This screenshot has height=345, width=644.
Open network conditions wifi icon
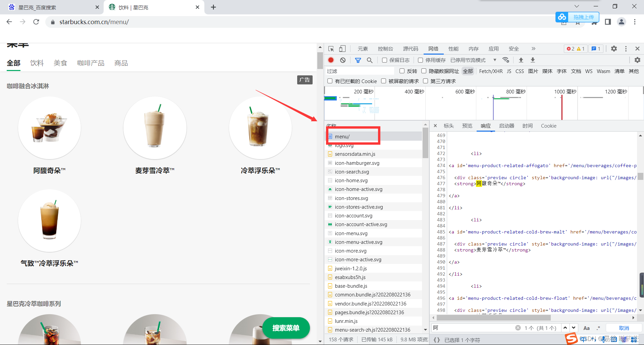pos(506,60)
